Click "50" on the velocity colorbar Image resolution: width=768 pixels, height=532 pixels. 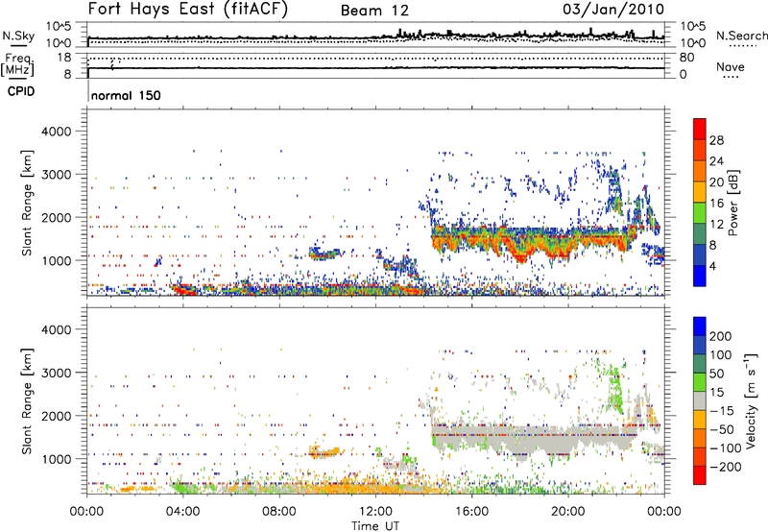[x=716, y=374]
